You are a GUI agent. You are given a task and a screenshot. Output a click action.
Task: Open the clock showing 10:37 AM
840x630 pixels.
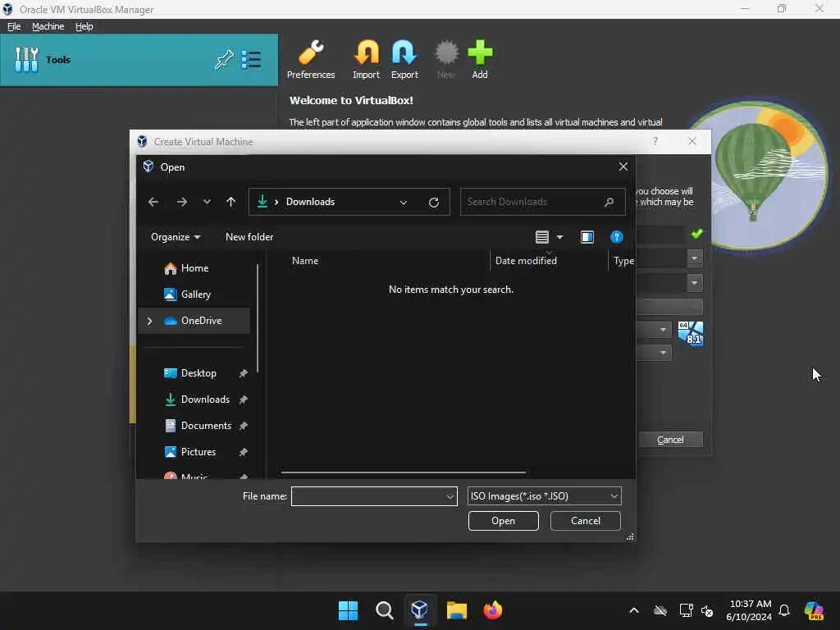(750, 610)
